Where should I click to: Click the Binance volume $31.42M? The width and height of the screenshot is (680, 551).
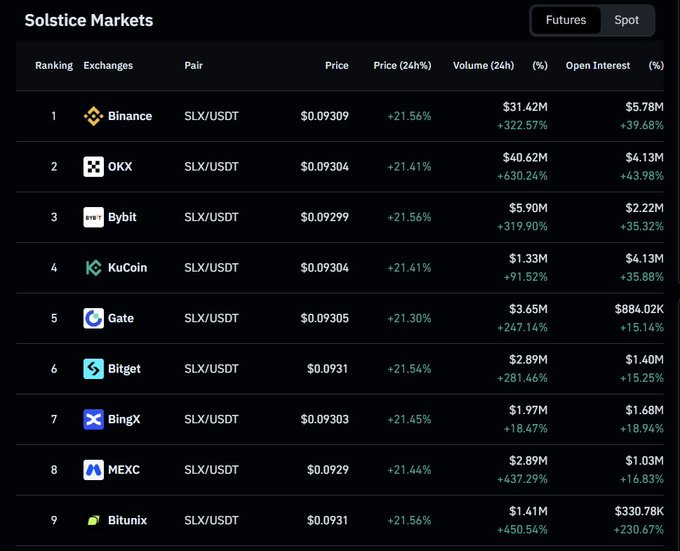click(525, 107)
